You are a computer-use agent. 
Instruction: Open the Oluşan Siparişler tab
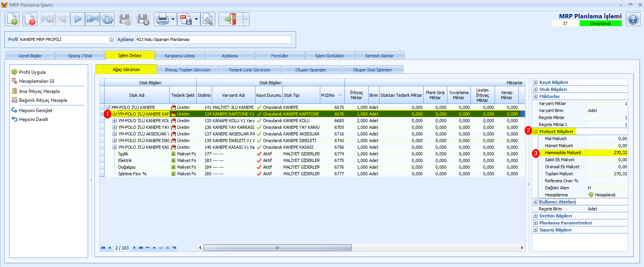point(311,70)
